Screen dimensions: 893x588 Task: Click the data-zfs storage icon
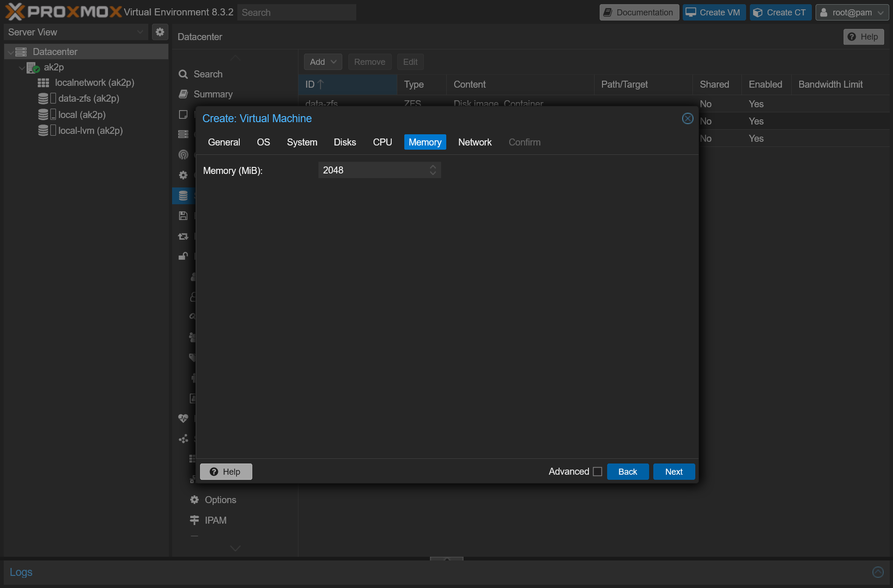coord(43,98)
